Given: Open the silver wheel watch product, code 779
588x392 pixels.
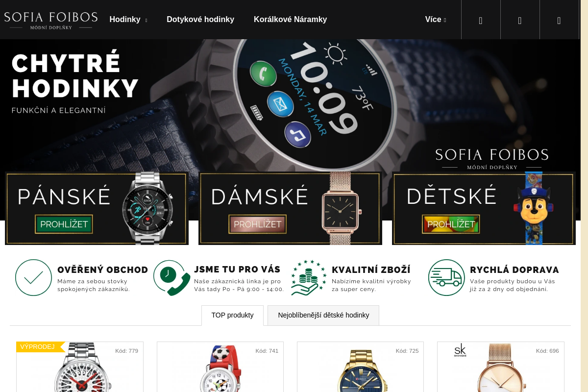Looking at the screenshot, I should point(80,367).
